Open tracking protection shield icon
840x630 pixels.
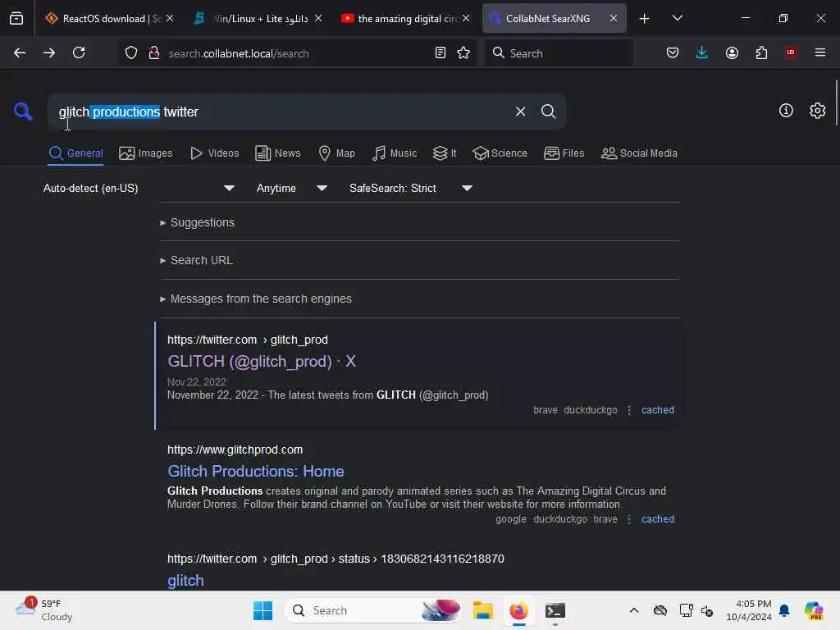(131, 53)
